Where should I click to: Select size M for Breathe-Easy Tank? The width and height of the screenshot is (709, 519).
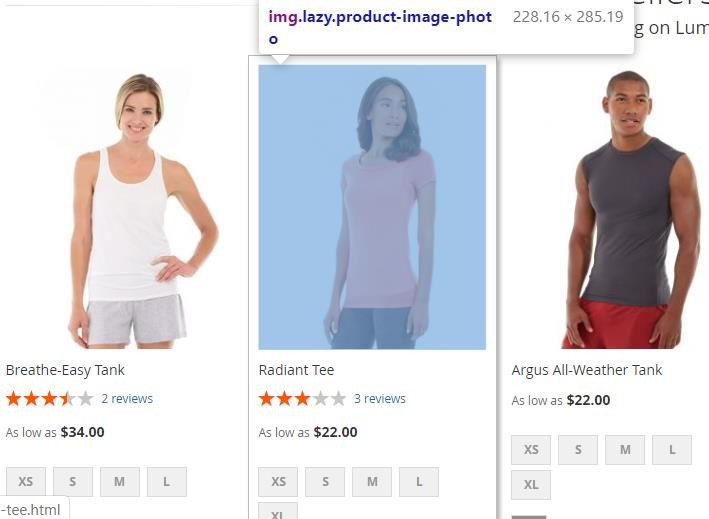[120, 482]
